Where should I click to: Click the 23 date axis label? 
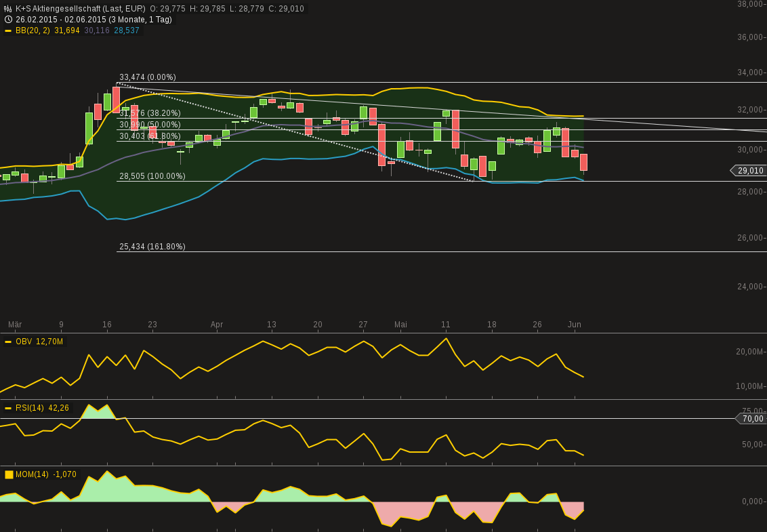(152, 325)
